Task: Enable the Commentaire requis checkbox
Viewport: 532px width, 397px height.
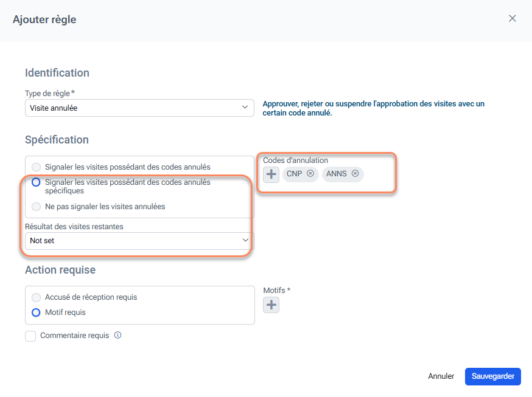Action: 30,336
